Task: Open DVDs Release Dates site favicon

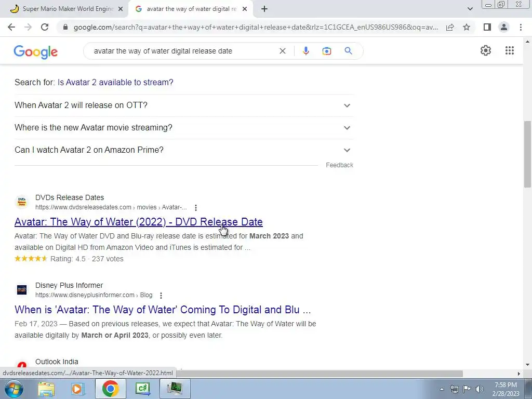Action: (22, 202)
